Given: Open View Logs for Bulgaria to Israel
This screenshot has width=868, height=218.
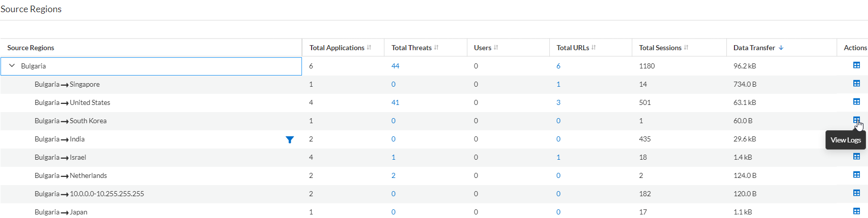Looking at the screenshot, I should pyautogui.click(x=856, y=157).
